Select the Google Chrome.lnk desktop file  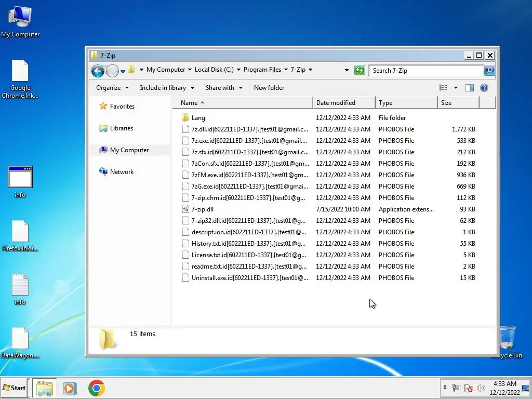pyautogui.click(x=20, y=79)
